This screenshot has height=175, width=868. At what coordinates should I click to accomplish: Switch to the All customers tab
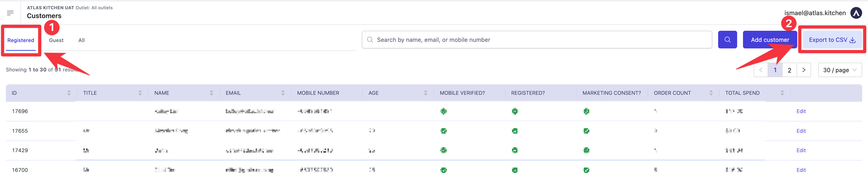click(x=81, y=40)
